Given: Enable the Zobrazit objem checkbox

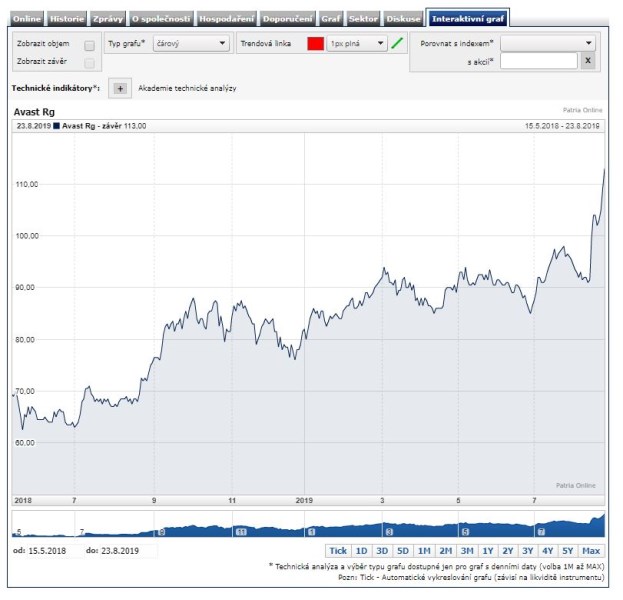Looking at the screenshot, I should (90, 46).
